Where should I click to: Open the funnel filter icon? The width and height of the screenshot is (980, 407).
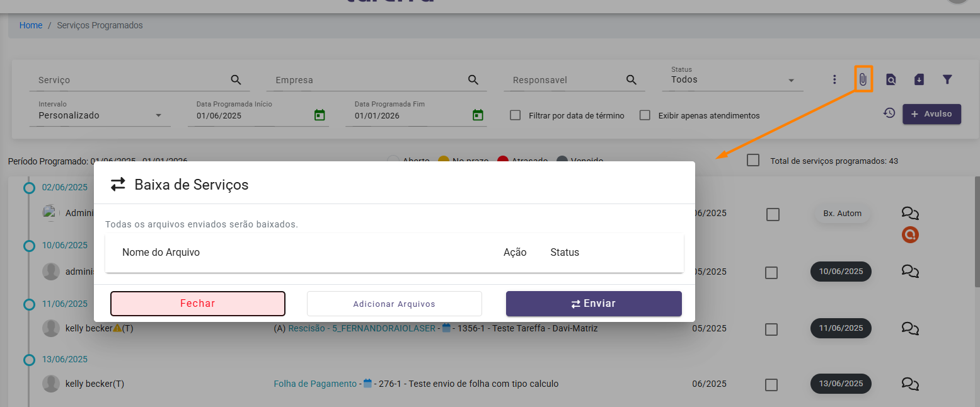point(947,79)
